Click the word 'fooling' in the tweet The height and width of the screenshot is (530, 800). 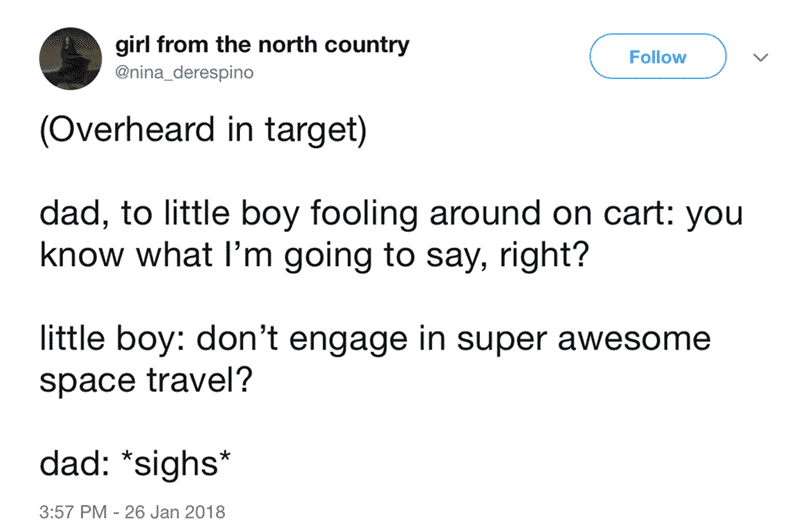coord(364,214)
